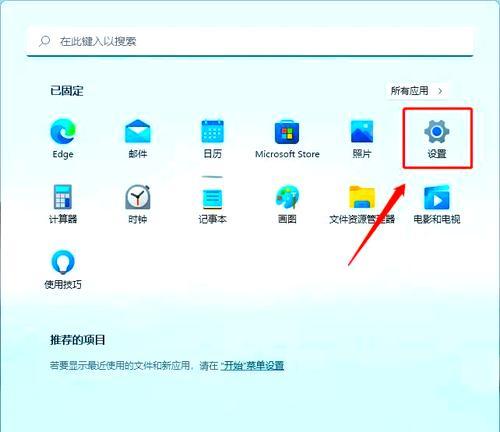The image size is (500, 432).
Task: Launch the 画图 Paint app
Action: [287, 204]
